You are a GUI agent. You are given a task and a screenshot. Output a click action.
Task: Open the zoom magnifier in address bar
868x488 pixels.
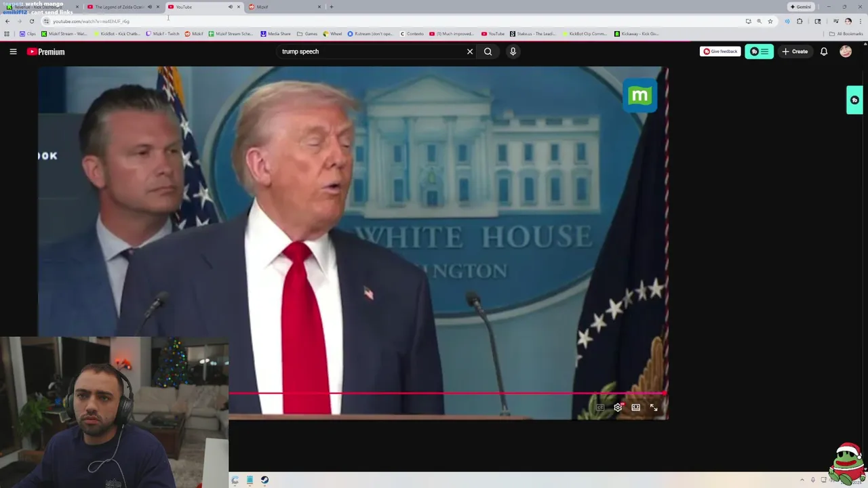tap(759, 21)
